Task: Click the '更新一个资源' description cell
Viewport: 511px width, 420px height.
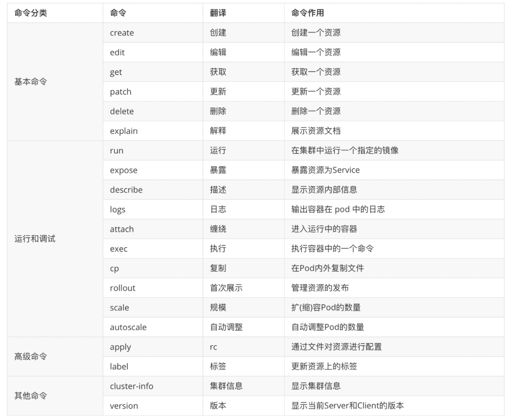Action: (x=394, y=92)
